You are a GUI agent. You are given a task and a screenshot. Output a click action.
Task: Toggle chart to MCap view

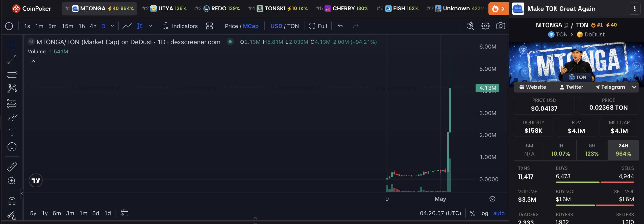[251, 26]
